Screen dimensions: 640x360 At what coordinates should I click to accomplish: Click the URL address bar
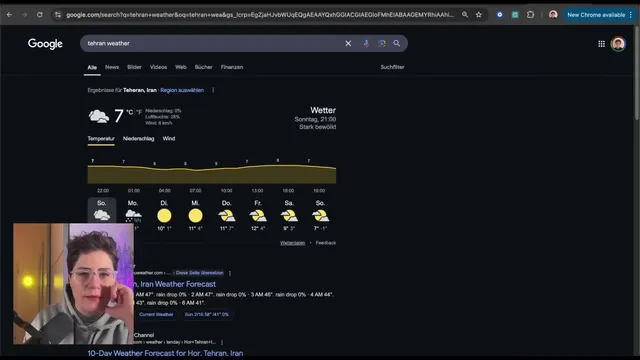click(x=260, y=15)
